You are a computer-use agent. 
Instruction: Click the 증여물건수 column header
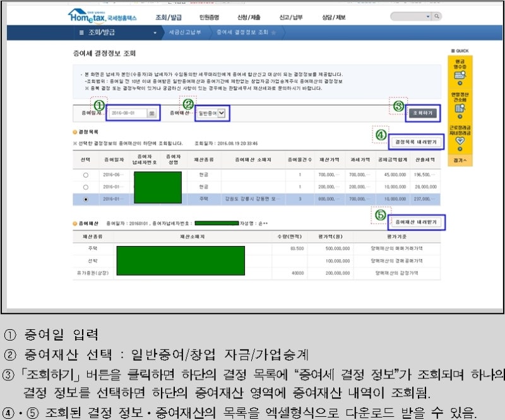click(299, 160)
